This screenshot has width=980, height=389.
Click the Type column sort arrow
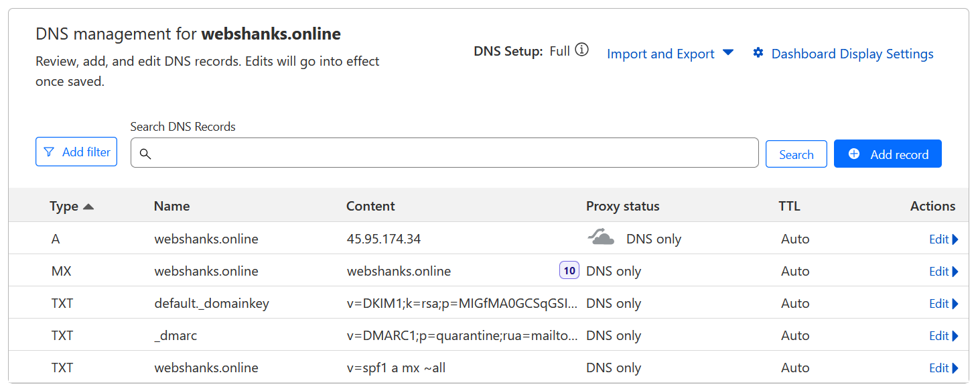(88, 207)
